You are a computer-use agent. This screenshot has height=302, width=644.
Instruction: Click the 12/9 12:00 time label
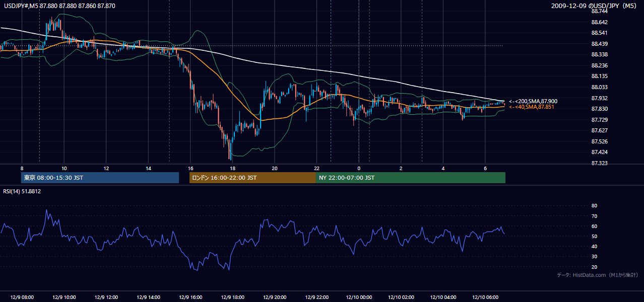(106, 297)
